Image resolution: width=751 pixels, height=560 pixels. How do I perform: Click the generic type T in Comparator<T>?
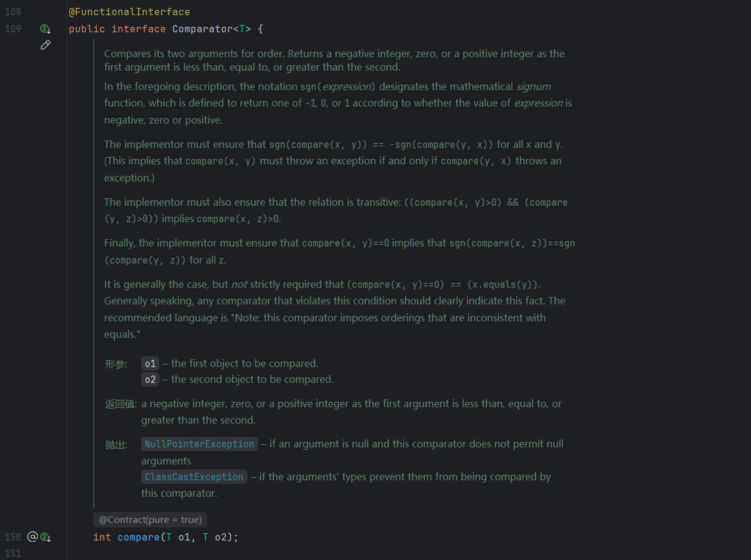click(x=242, y=29)
